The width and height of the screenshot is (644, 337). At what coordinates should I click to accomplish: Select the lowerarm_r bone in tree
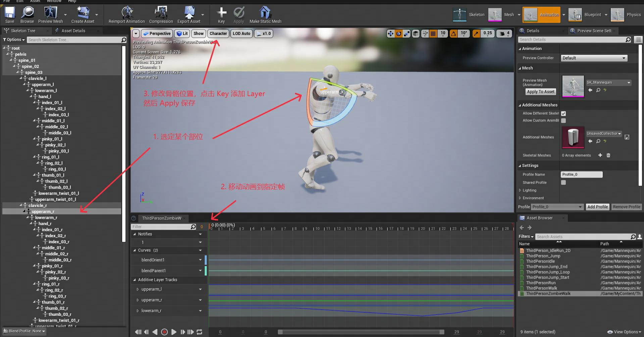pyautogui.click(x=46, y=218)
